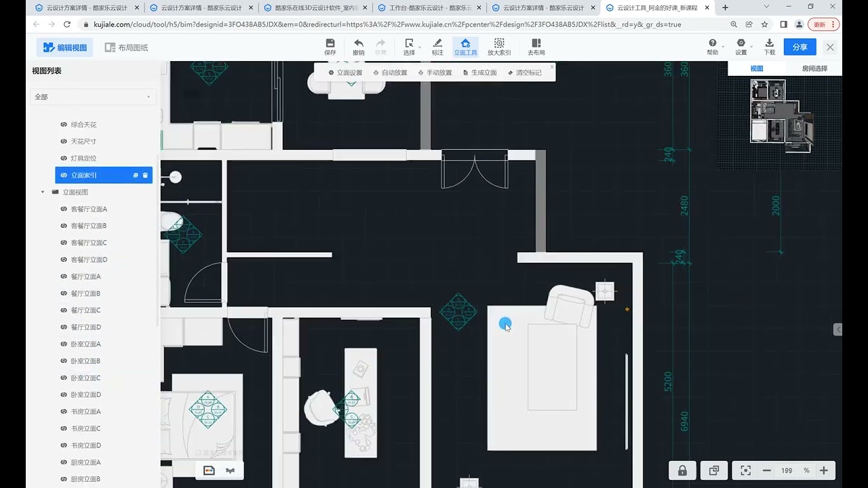Switch to 编辑视图 tab
868x488 pixels.
click(65, 47)
